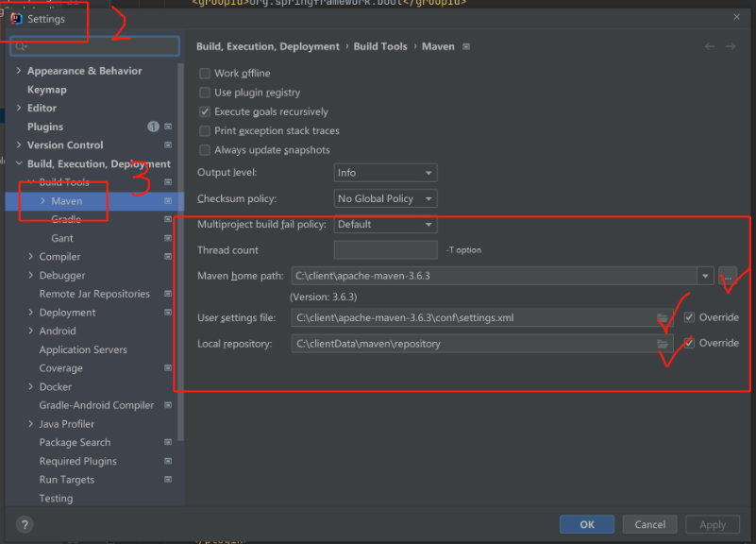Screen dimensions: 756x544
Task: Click the search magnifier icon in settings search
Action: 21,46
